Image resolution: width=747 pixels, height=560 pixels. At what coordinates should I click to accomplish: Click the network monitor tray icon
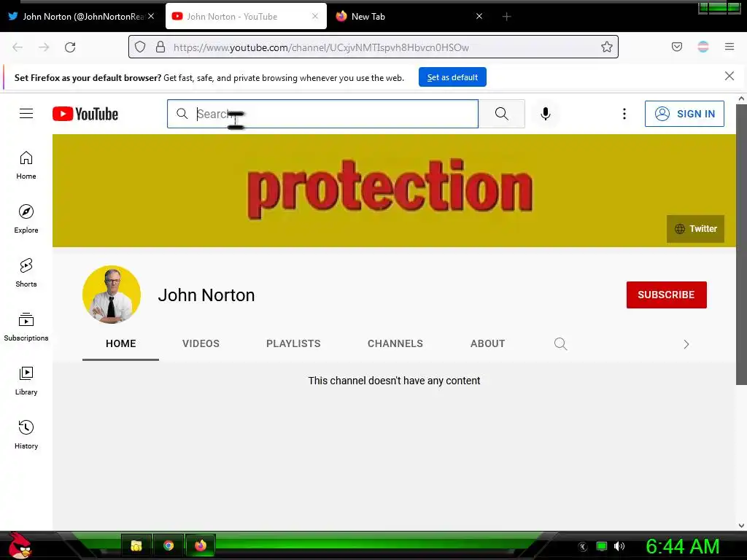[602, 546]
